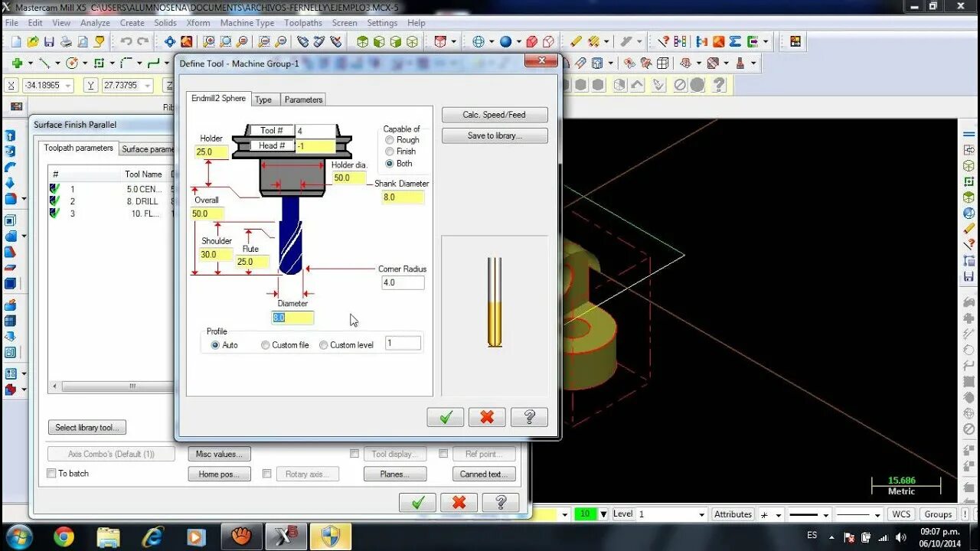Click the Calc. Speed/Feed button
980x551 pixels.
click(x=495, y=115)
